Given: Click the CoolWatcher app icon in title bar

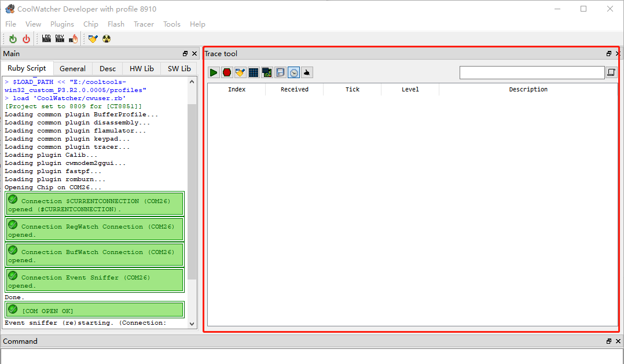Looking at the screenshot, I should 9,9.
